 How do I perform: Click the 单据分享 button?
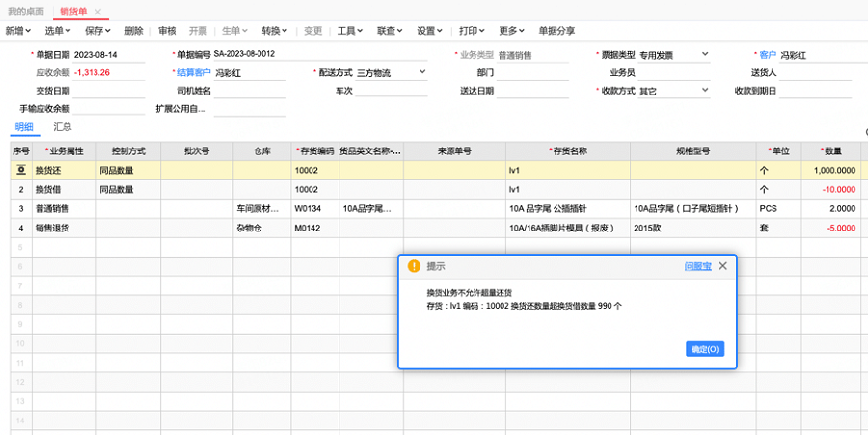click(x=556, y=31)
